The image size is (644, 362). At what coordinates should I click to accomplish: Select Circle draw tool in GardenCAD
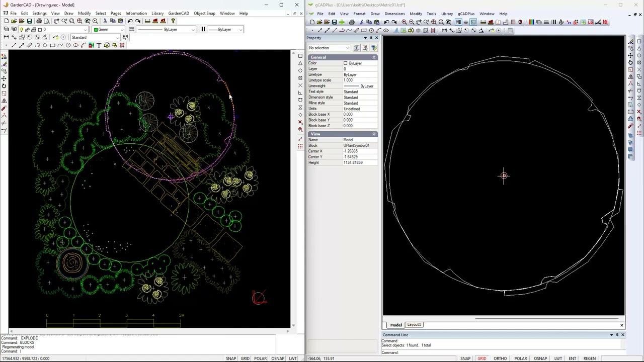68,45
